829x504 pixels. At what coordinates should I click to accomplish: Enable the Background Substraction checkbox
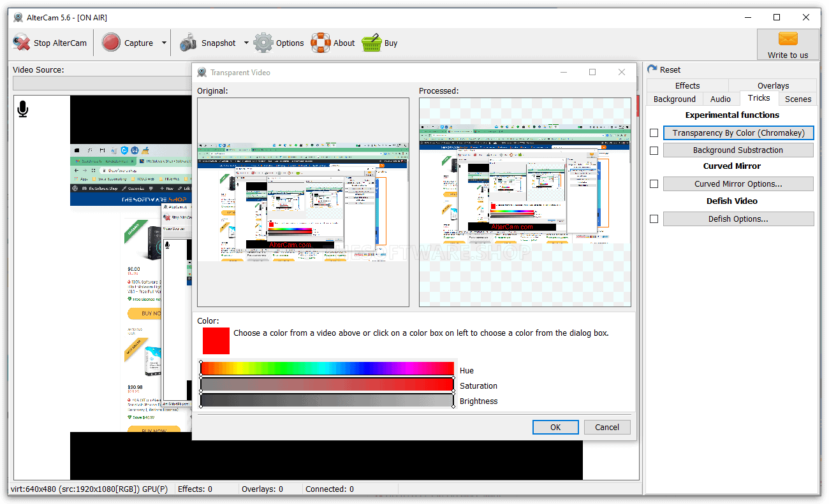tap(654, 150)
